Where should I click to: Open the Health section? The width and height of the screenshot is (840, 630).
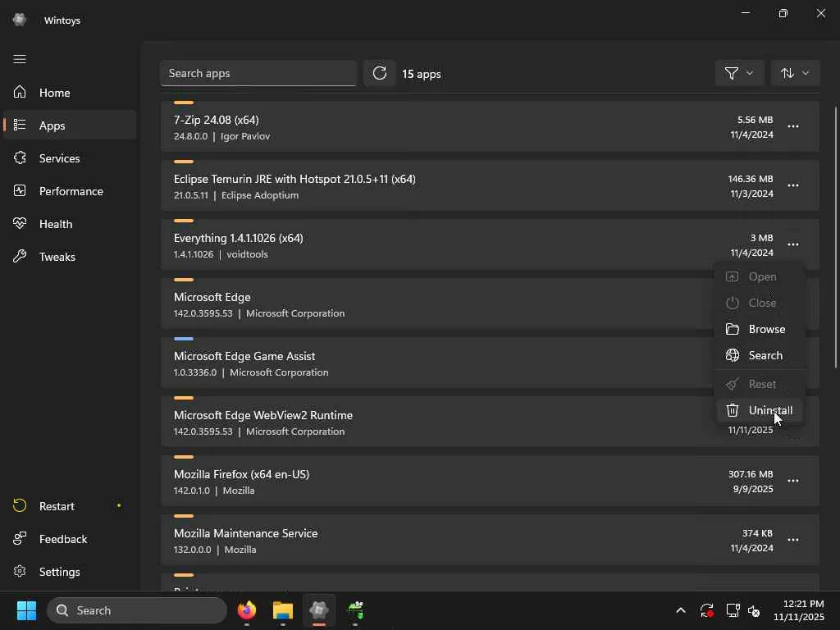coord(70,224)
